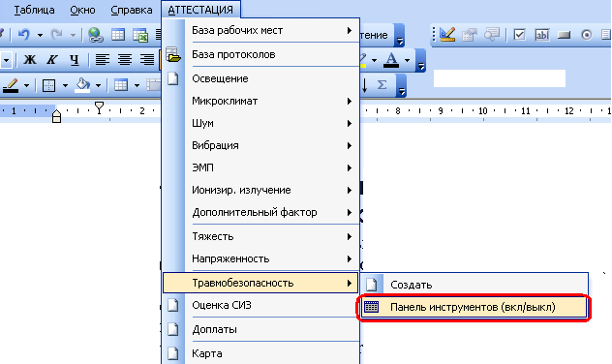Open formatting toolbar options next to font color
The image size is (612, 364).
[420, 61]
